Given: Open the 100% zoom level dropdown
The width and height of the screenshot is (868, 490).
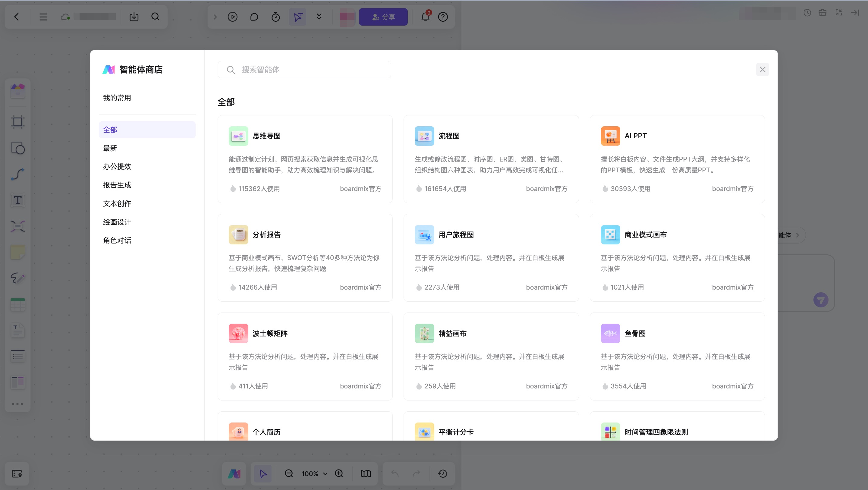Looking at the screenshot, I should coord(313,473).
